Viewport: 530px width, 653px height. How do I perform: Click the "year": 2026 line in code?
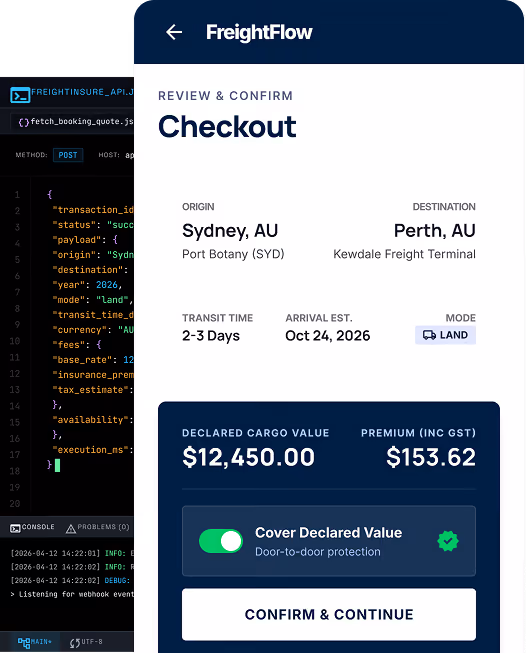click(x=87, y=285)
